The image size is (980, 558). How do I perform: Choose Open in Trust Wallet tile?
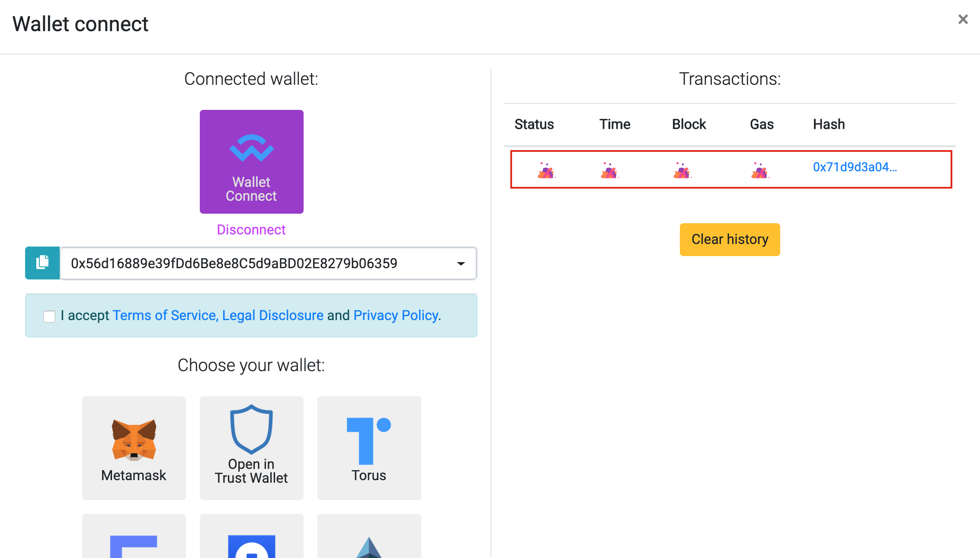click(251, 448)
